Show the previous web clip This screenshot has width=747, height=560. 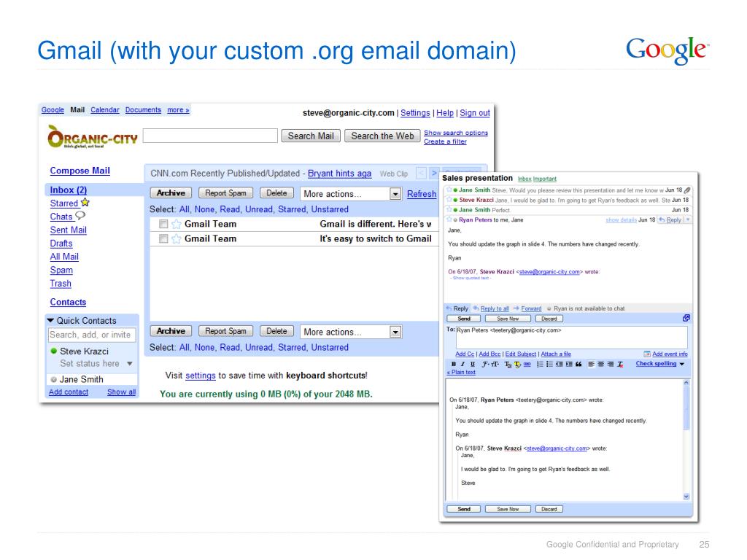point(421,174)
